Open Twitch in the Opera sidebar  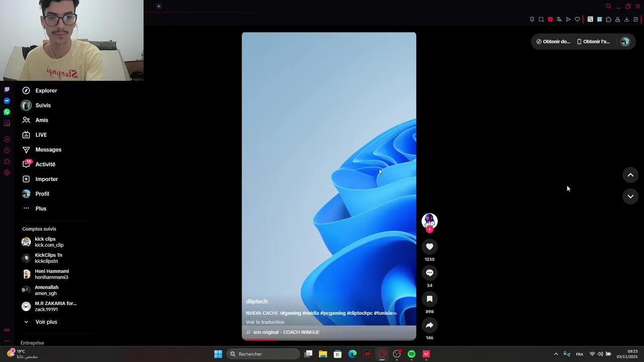(7, 89)
